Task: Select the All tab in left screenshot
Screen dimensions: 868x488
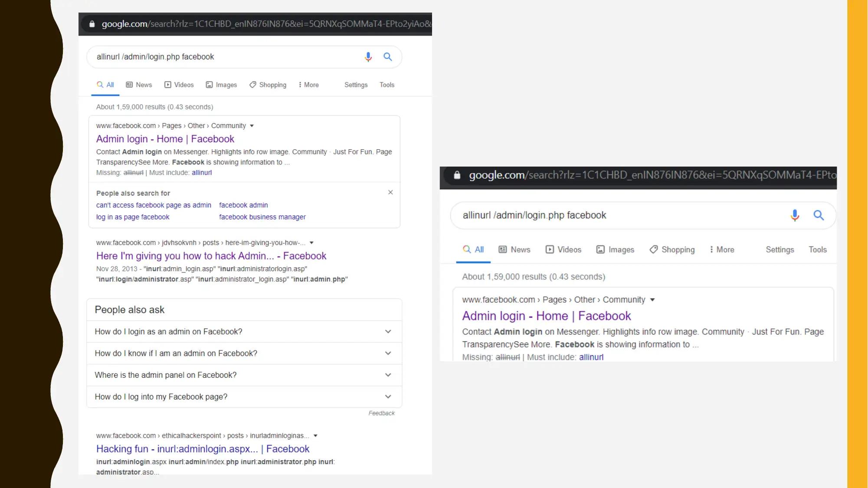Action: pos(105,85)
